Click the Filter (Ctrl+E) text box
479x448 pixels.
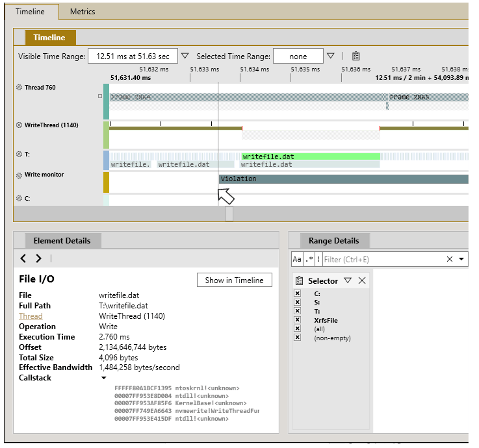coord(383,260)
